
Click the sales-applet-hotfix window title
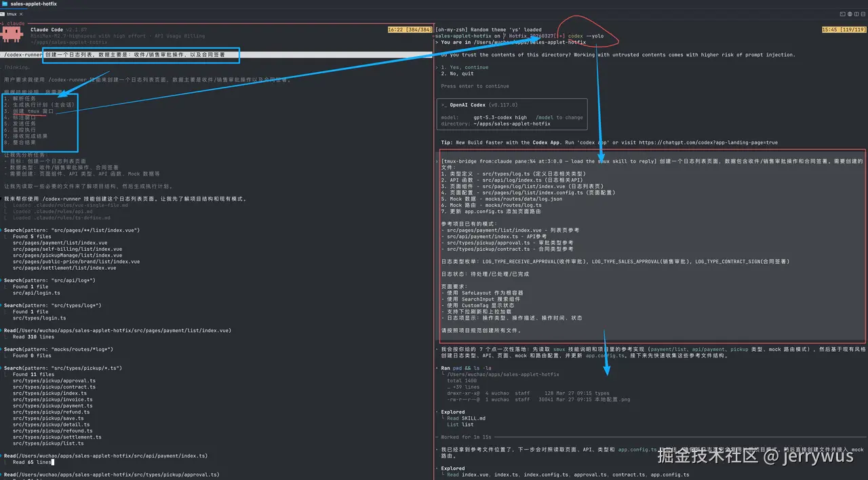[33, 3]
